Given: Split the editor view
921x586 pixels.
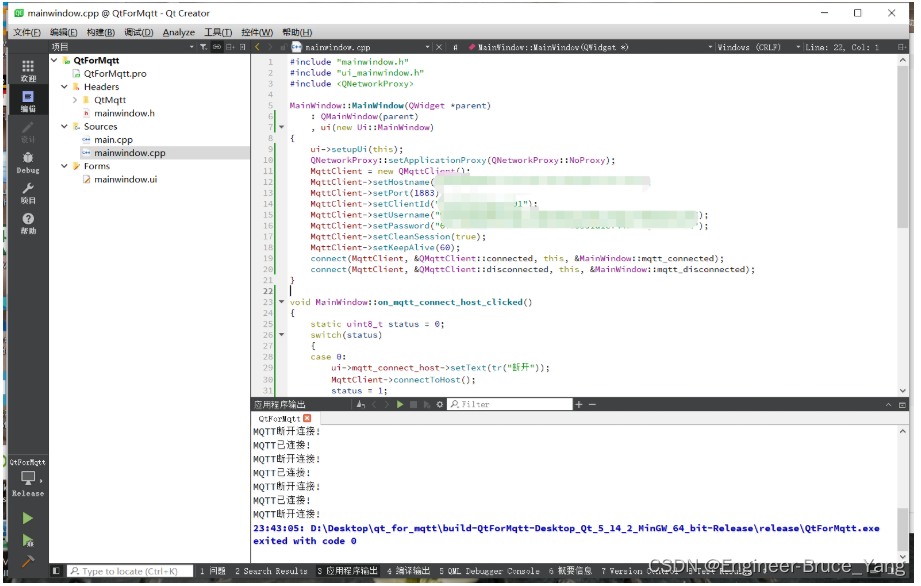Looking at the screenshot, I should pos(902,47).
